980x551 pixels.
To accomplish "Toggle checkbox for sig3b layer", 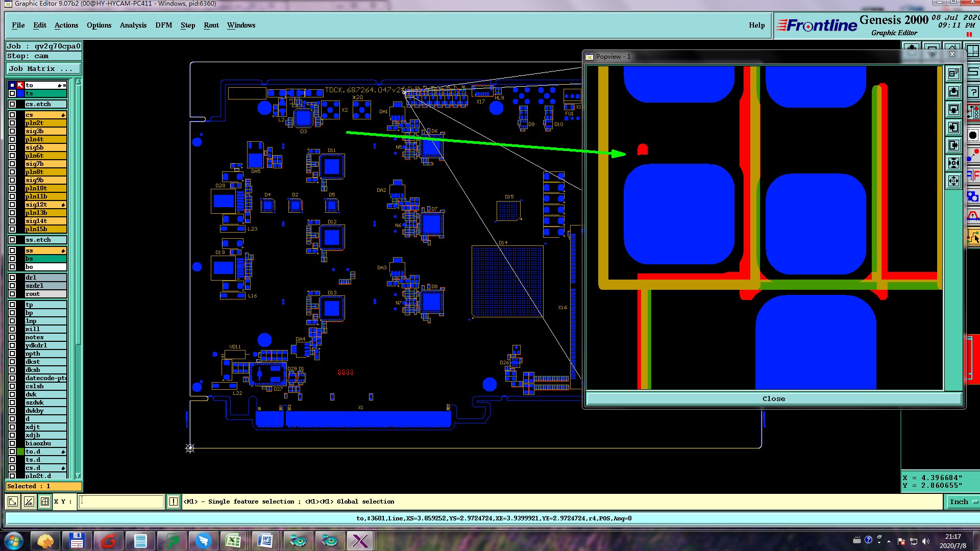I will [x=12, y=131].
